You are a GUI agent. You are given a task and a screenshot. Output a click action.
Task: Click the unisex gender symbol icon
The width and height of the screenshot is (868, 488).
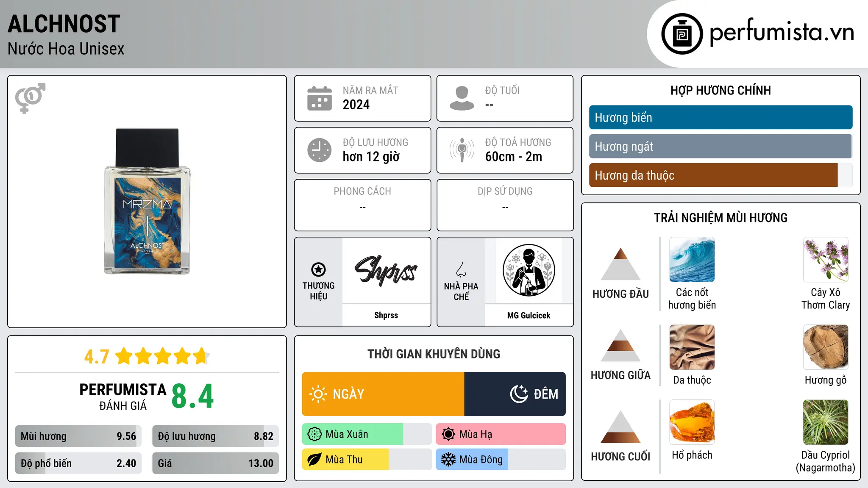(30, 98)
